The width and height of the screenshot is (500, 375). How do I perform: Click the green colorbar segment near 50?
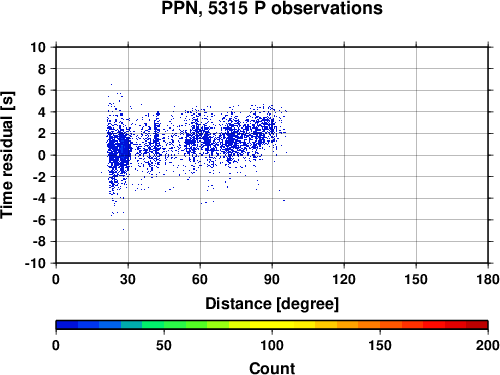coord(153,325)
